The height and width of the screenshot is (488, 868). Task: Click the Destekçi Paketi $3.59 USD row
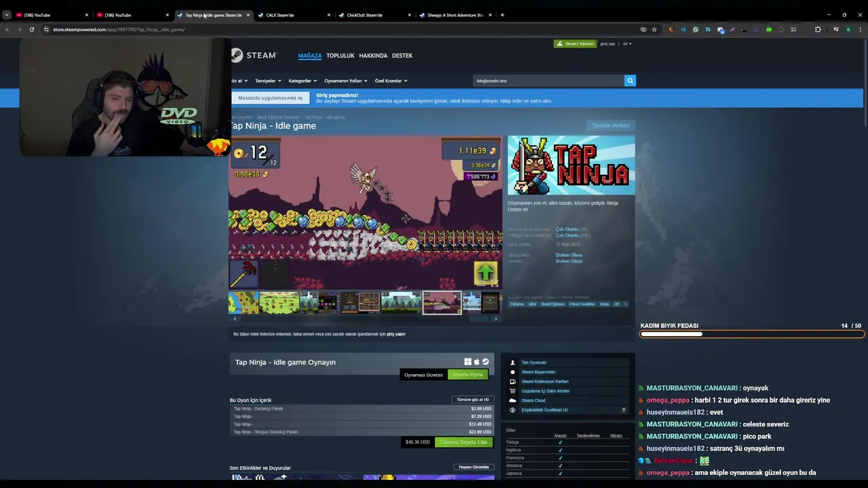[363, 409]
